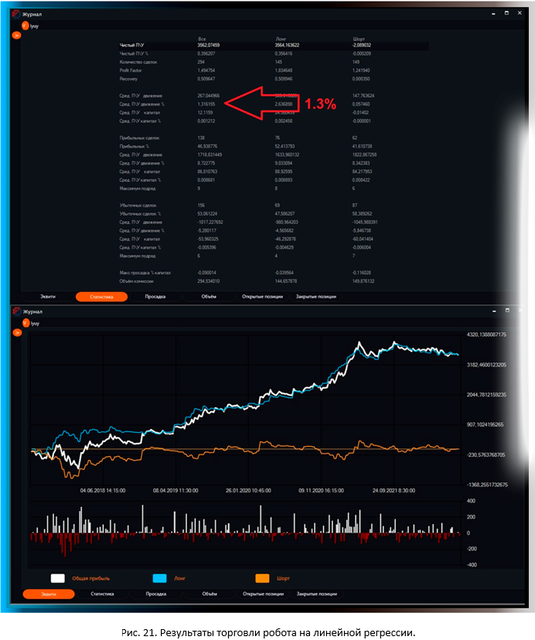Viewport: 535px width, 640px height.
Task: Click the orange lyuy robot icon in statistics window
Action: coord(25,26)
